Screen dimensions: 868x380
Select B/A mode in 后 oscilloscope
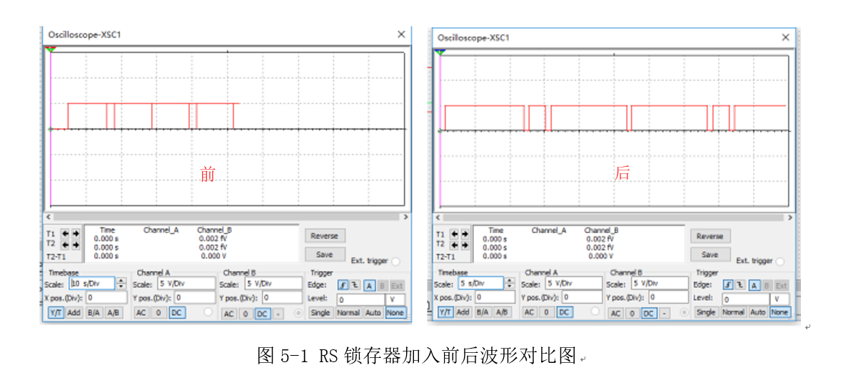pos(483,312)
